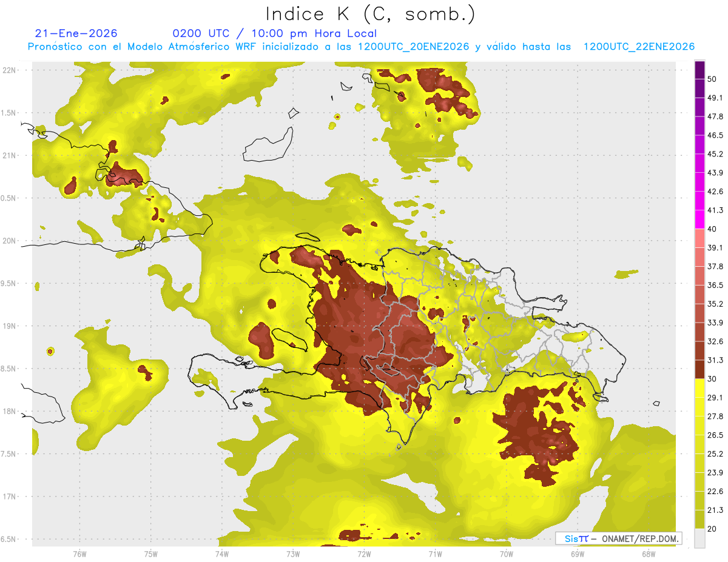The width and height of the screenshot is (728, 562).
Task: Click the colorbar label '41.3'
Action: click(x=715, y=210)
